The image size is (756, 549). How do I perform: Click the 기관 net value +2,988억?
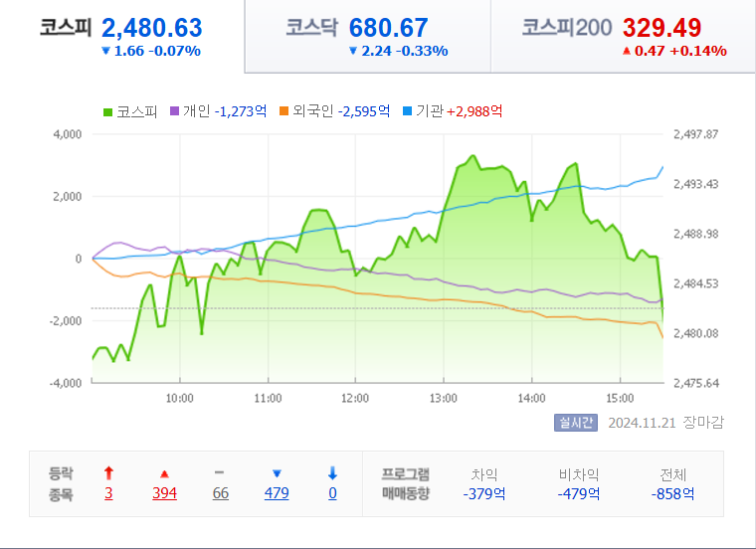(x=474, y=111)
